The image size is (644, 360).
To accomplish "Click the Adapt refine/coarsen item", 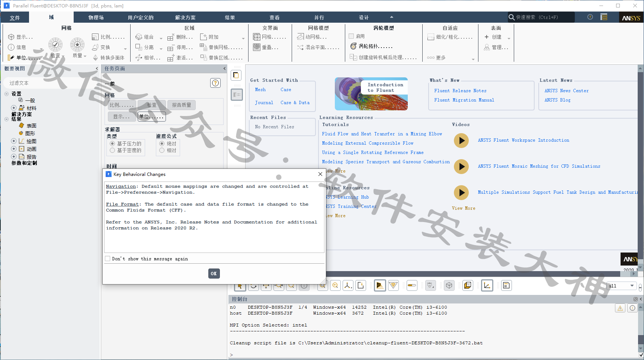I will 450,37.
